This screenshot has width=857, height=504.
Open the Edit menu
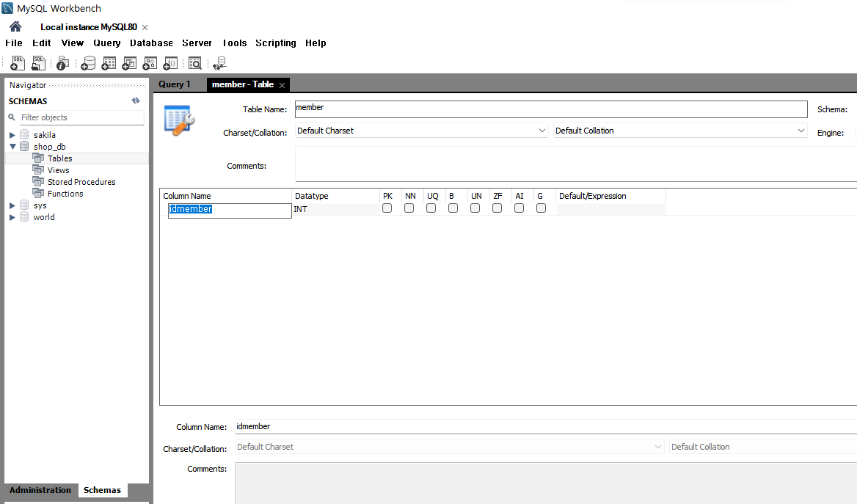tap(42, 43)
